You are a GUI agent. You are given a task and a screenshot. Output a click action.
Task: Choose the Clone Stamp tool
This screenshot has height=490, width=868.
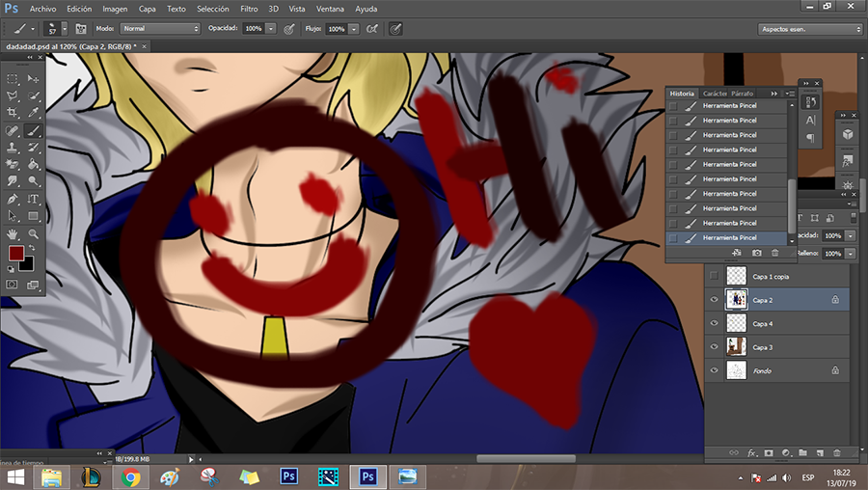(13, 149)
